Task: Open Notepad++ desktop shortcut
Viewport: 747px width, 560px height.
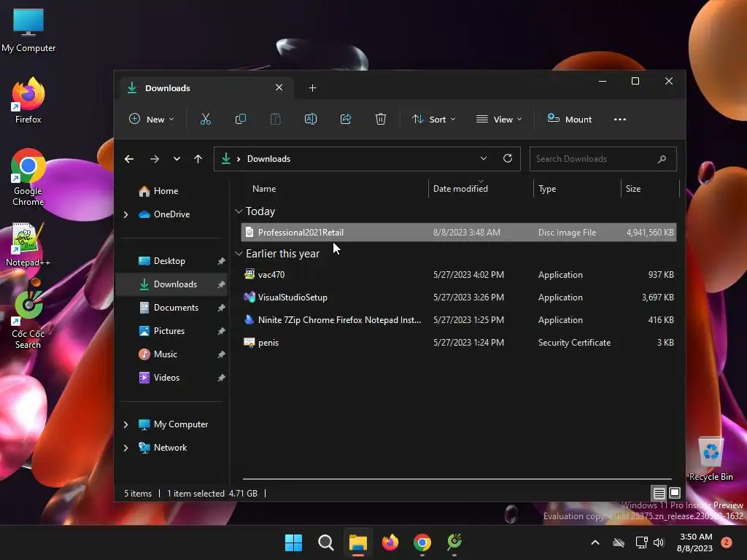Action: (28, 245)
